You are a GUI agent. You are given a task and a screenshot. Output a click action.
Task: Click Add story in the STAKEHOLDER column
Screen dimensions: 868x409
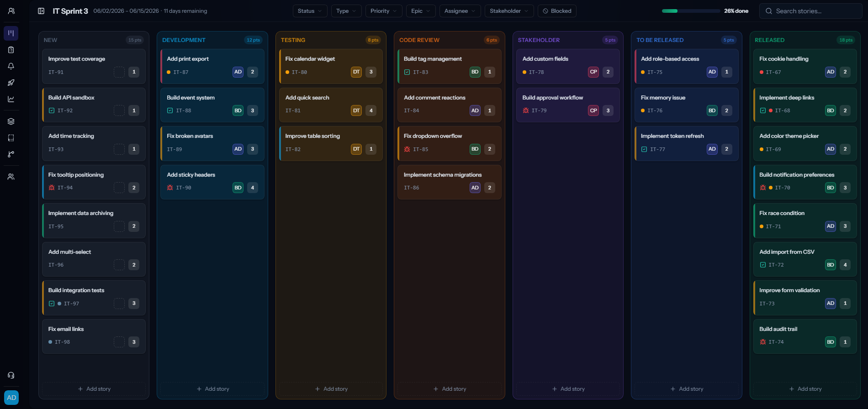pos(568,389)
